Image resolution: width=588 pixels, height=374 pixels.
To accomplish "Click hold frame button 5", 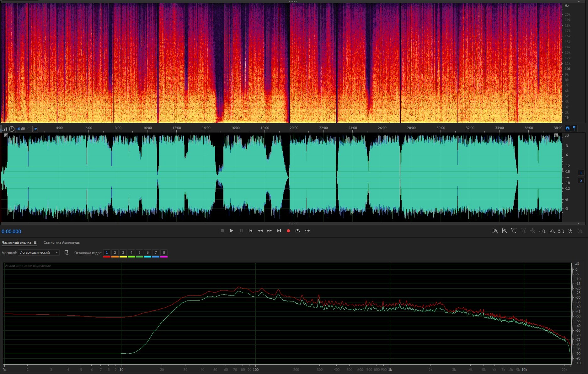I will 139,252.
